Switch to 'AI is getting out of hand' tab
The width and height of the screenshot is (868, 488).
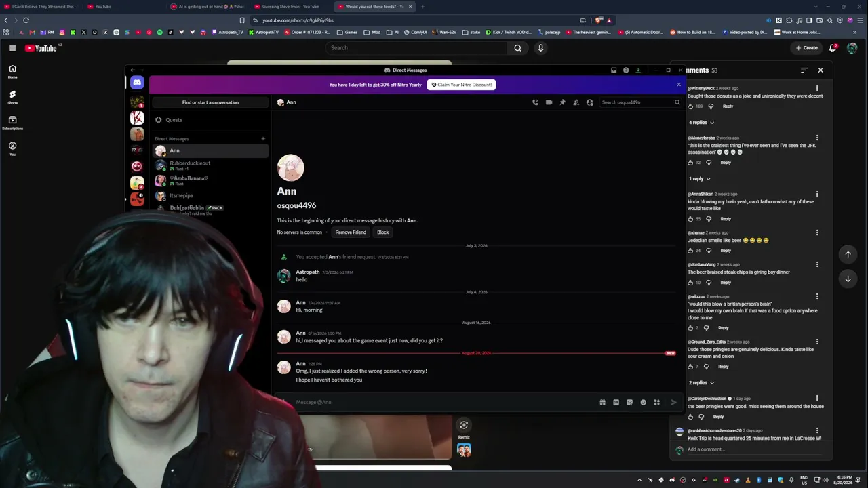208,7
